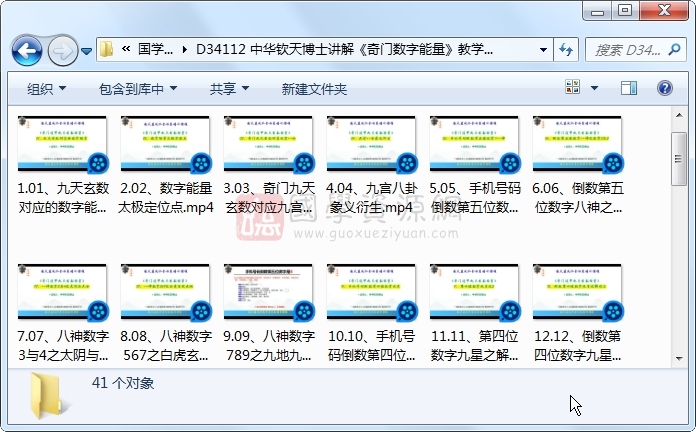
Task: Select thumbnail of 7.07、八神数字 video
Action: pos(63,292)
